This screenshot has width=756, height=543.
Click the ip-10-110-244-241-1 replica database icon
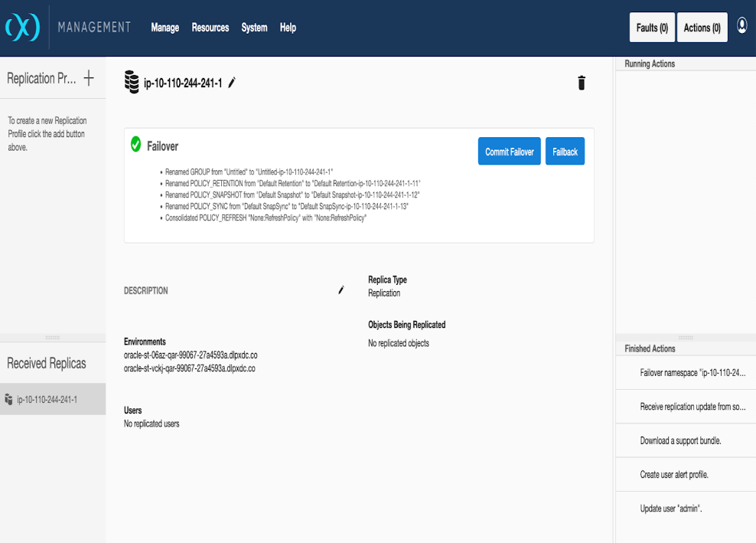pos(132,83)
